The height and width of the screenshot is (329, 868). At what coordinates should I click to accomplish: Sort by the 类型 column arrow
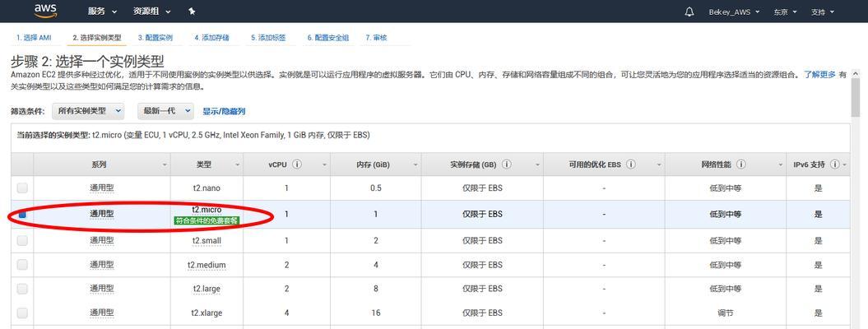pyautogui.click(x=238, y=164)
